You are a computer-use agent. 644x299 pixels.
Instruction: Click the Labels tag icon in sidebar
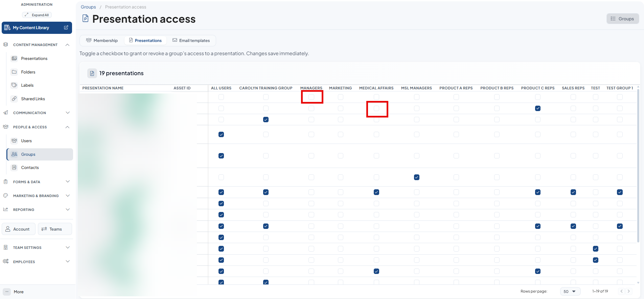tap(14, 85)
